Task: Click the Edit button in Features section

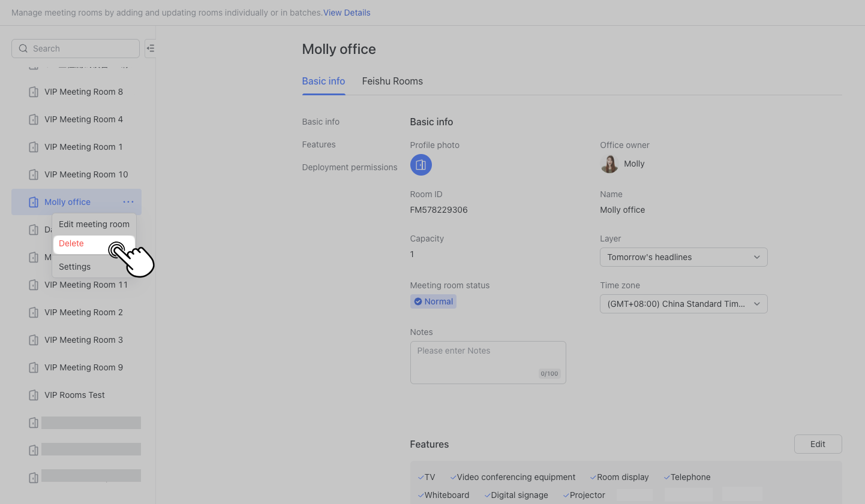Action: point(818,443)
